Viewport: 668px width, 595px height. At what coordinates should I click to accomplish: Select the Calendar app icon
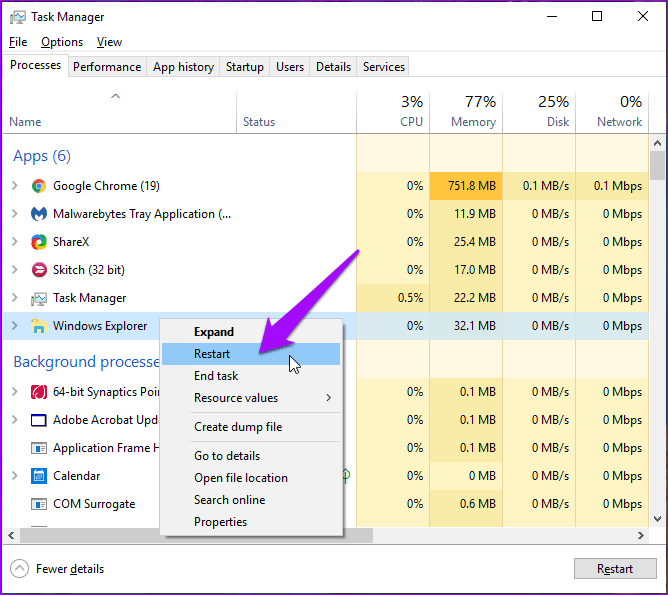[x=39, y=476]
